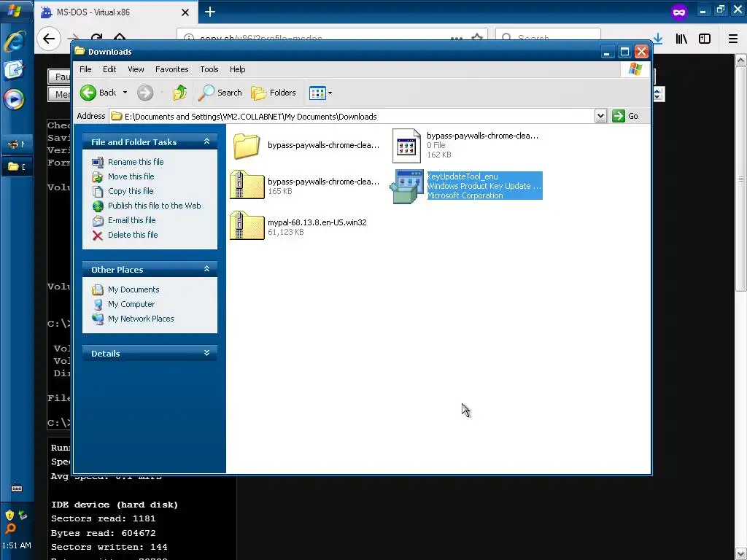The width and height of the screenshot is (747, 560).
Task: Select the bypass-paywalls-chrome-clean folder icon
Action: pyautogui.click(x=247, y=145)
